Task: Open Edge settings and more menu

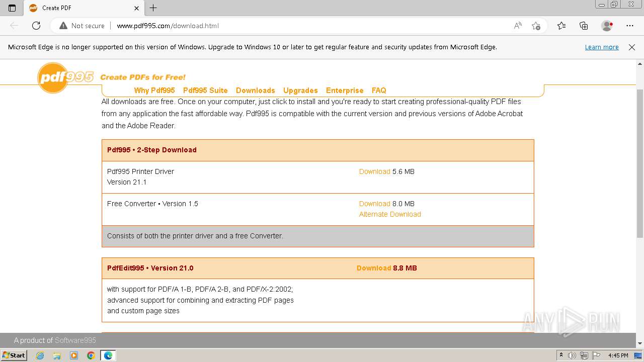Action: (x=630, y=26)
